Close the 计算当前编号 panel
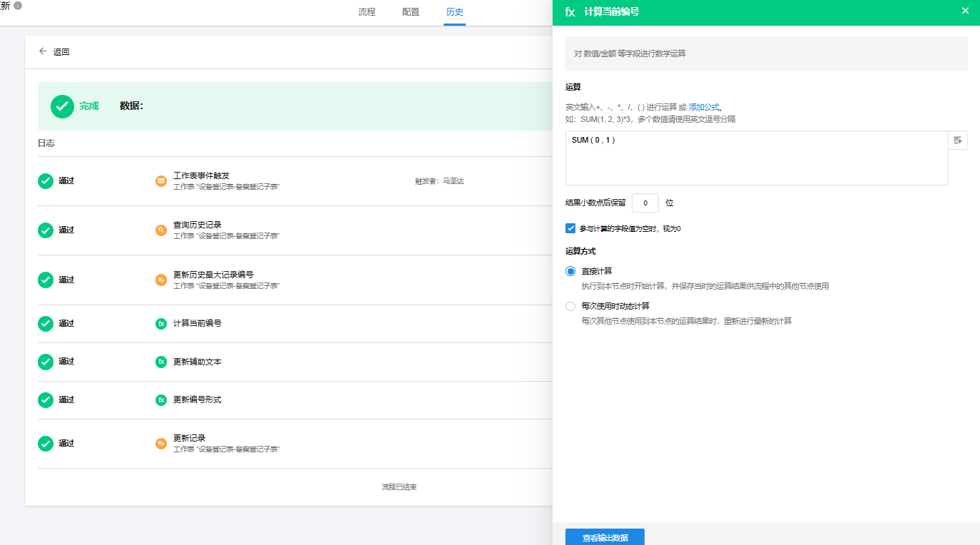The height and width of the screenshot is (545, 980). coord(965,11)
